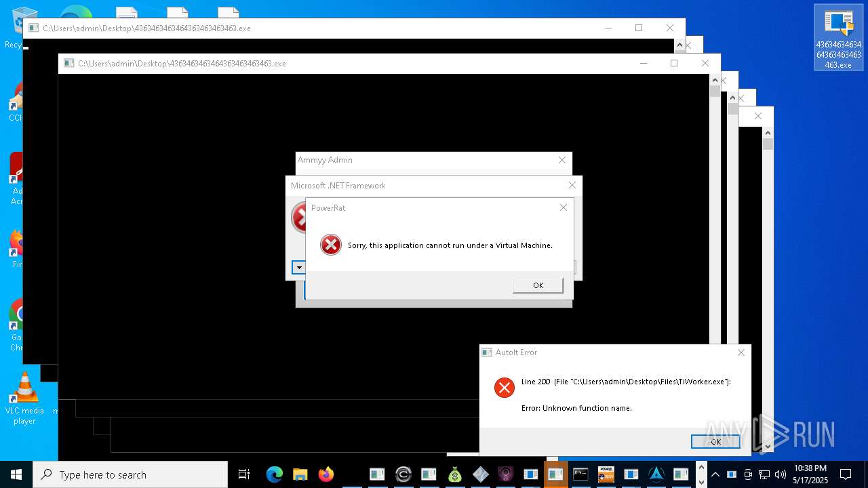The width and height of the screenshot is (868, 488).
Task: Close the front console window
Action: (705, 63)
